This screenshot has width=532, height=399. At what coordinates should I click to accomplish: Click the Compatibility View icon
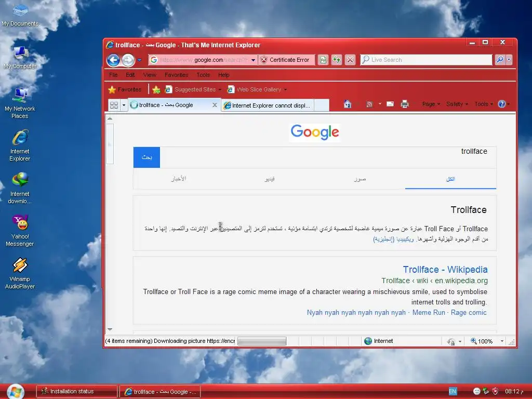323,60
